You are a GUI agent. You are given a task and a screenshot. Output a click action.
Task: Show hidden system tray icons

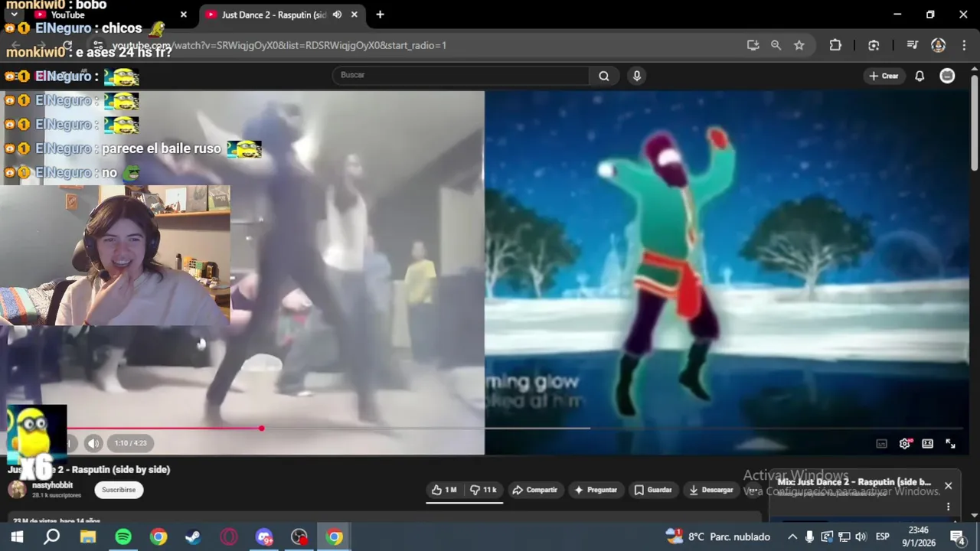click(x=792, y=536)
